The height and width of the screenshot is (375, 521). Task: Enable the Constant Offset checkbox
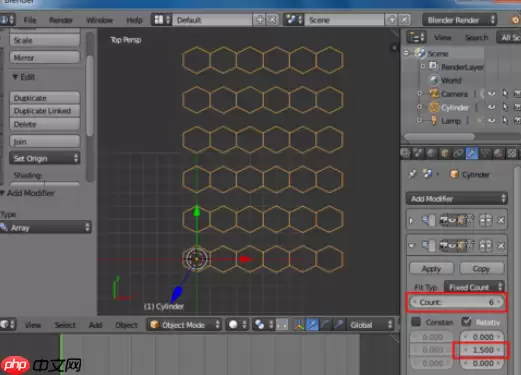[416, 322]
